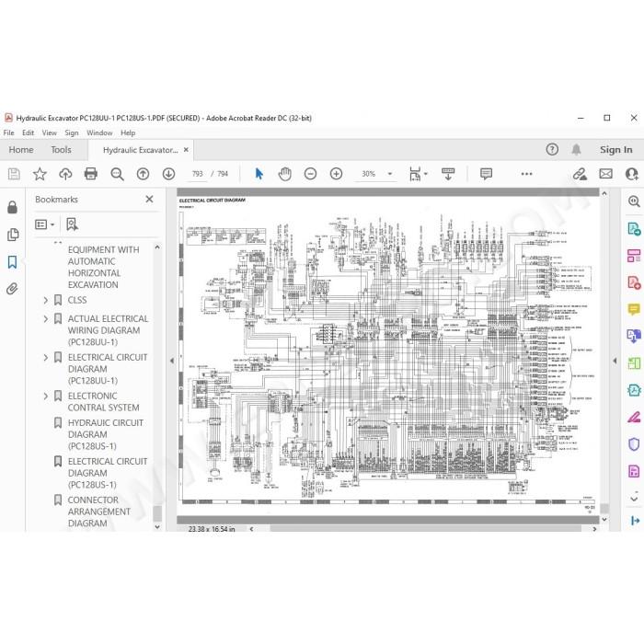This screenshot has width=644, height=644.
Task: Close the Bookmarks panel
Action: tap(149, 200)
